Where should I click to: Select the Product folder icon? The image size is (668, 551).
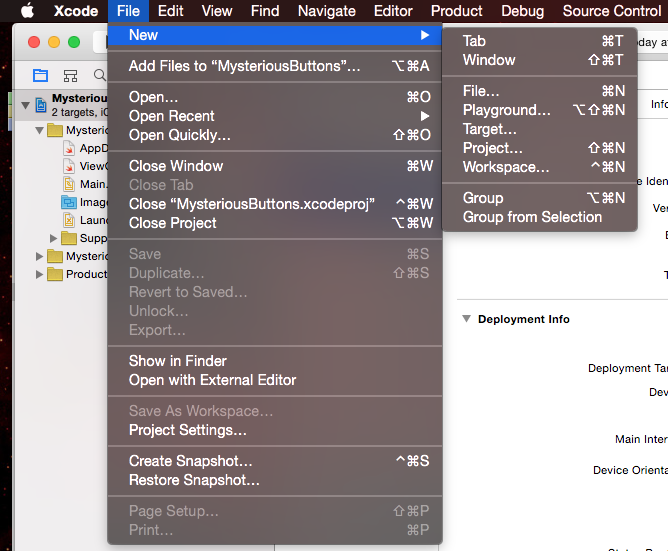pos(55,274)
